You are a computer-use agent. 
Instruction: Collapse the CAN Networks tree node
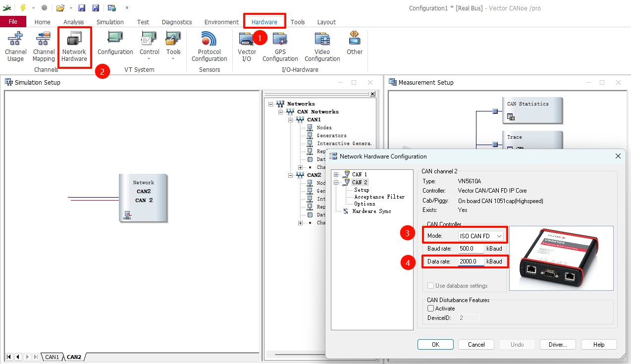click(x=280, y=112)
